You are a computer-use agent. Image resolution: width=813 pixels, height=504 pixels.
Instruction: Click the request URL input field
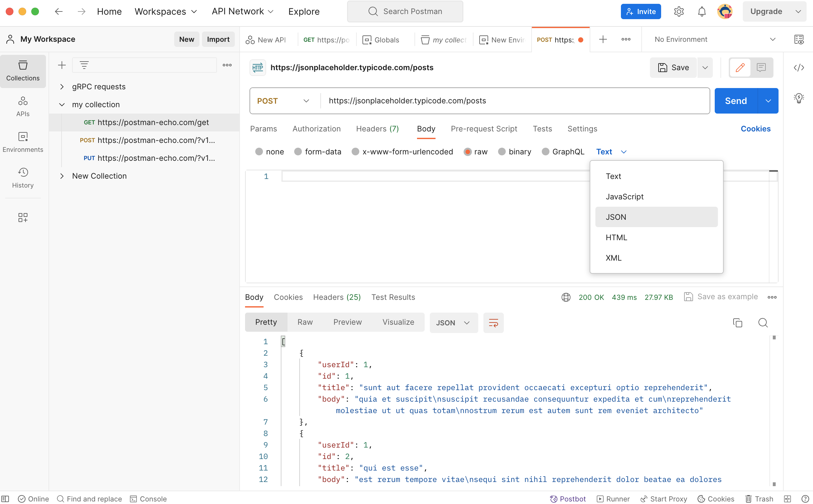click(515, 101)
